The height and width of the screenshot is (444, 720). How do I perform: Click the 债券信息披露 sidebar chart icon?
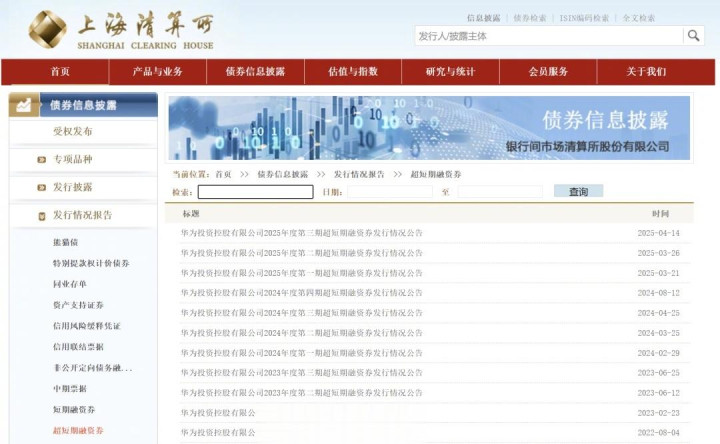click(x=24, y=105)
